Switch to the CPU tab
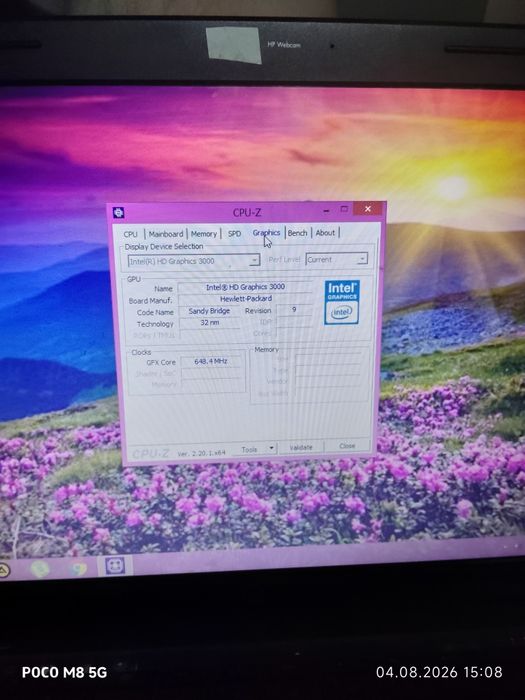Image resolution: width=525 pixels, height=700 pixels. 130,234
